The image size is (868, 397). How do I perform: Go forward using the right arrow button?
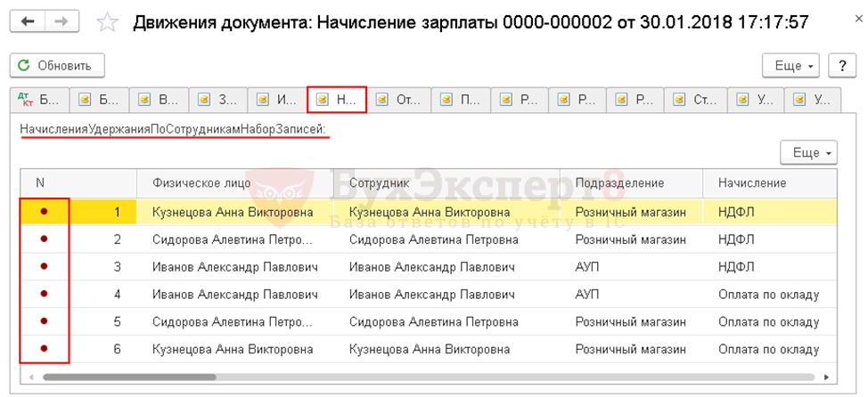pos(61,21)
